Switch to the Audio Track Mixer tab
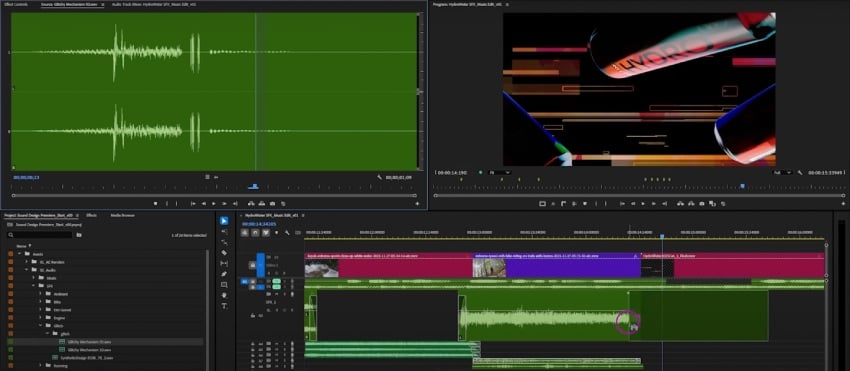 (x=154, y=4)
